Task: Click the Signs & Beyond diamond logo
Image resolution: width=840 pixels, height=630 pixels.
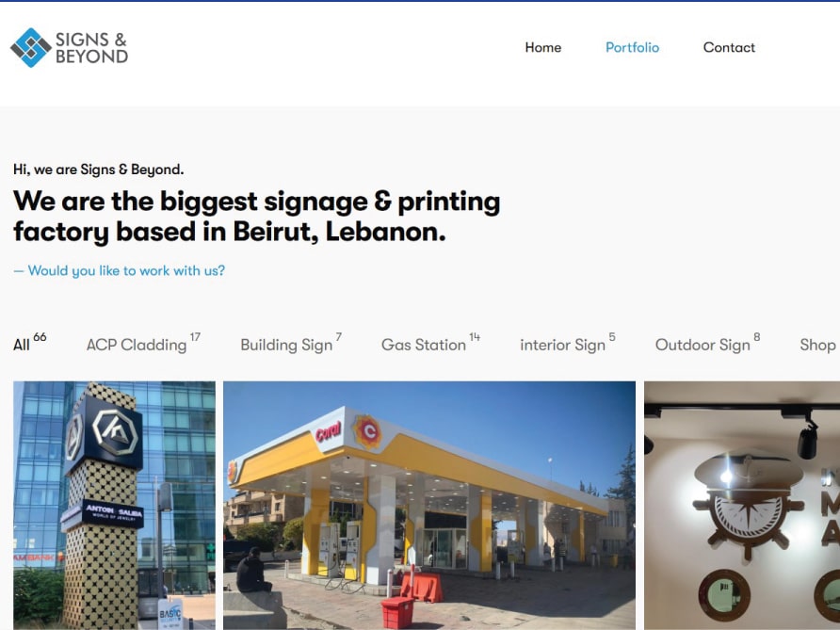Action: point(30,48)
